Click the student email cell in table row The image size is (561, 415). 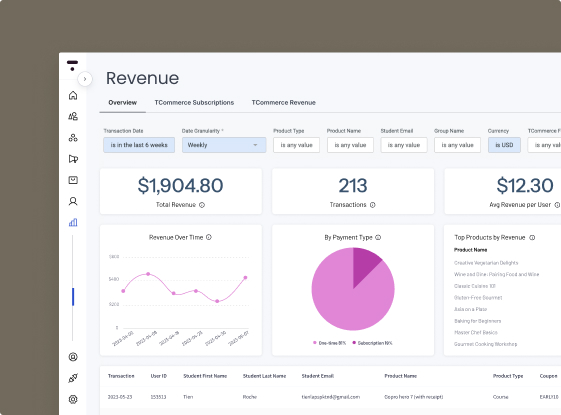point(331,397)
